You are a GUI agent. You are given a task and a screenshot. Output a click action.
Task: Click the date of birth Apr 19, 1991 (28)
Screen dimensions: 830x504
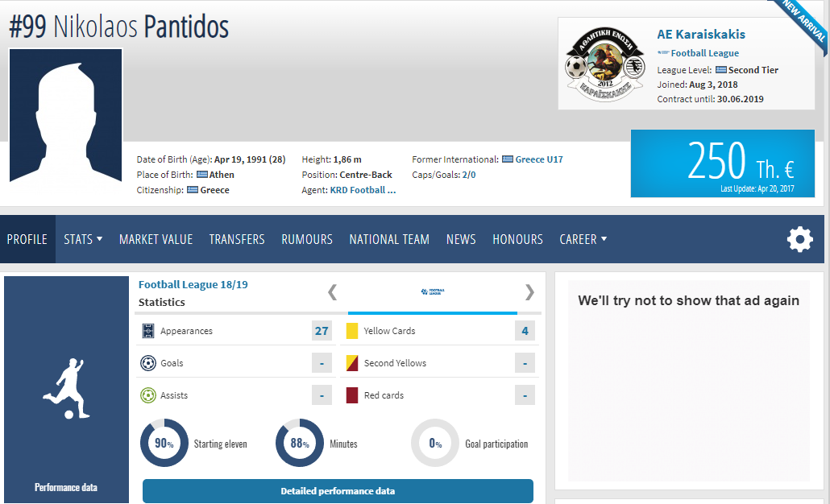(x=249, y=159)
